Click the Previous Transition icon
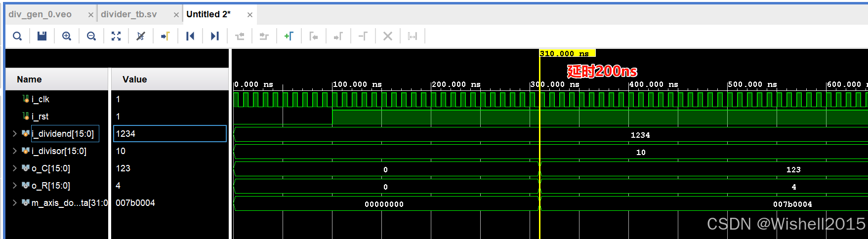 click(240, 36)
